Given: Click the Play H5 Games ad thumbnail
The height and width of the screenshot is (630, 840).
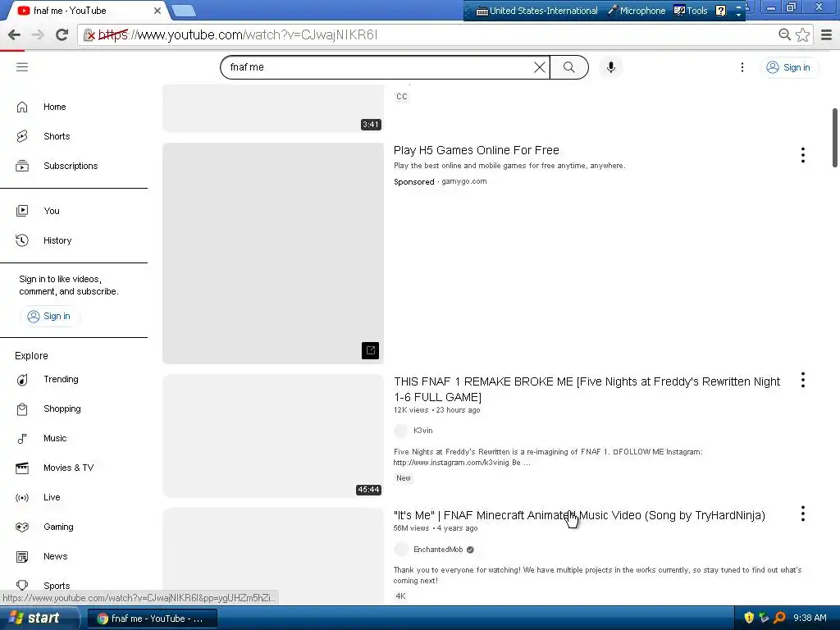Looking at the screenshot, I should tap(272, 253).
